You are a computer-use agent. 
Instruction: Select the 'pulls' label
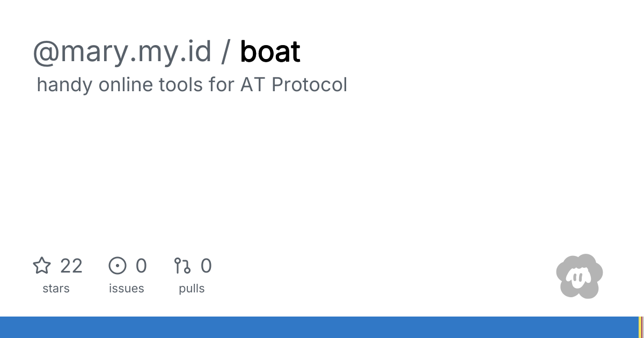coord(192,289)
